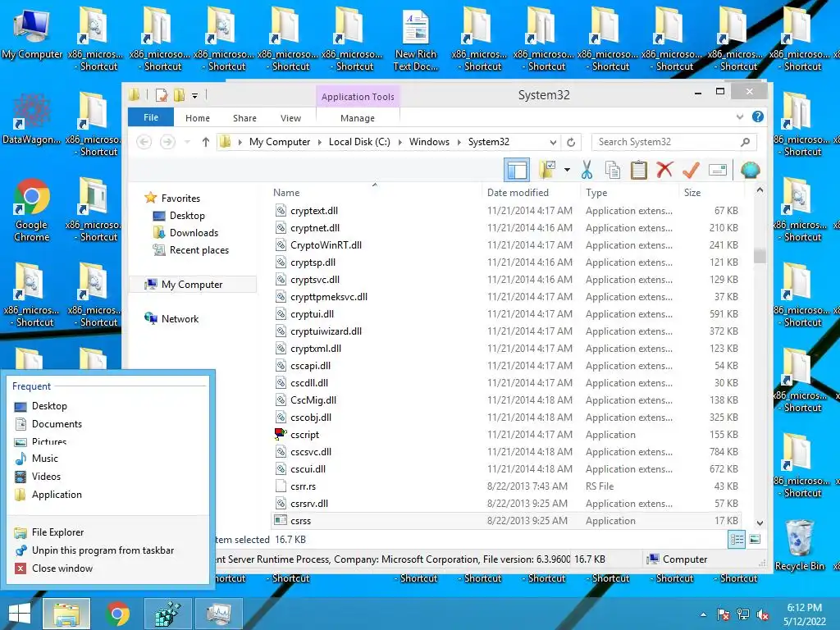Click New Folder icon in quick access toolbar
The height and width of the screenshot is (630, 840).
click(179, 95)
